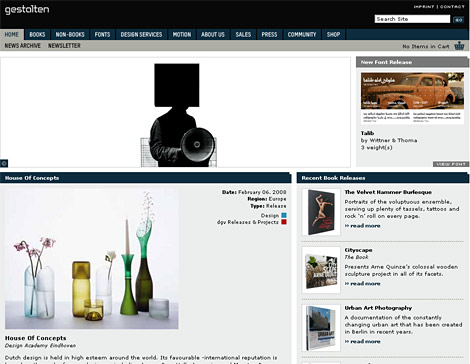
Task: Open the Cityscape book cover thumbnail
Action: coord(321,270)
